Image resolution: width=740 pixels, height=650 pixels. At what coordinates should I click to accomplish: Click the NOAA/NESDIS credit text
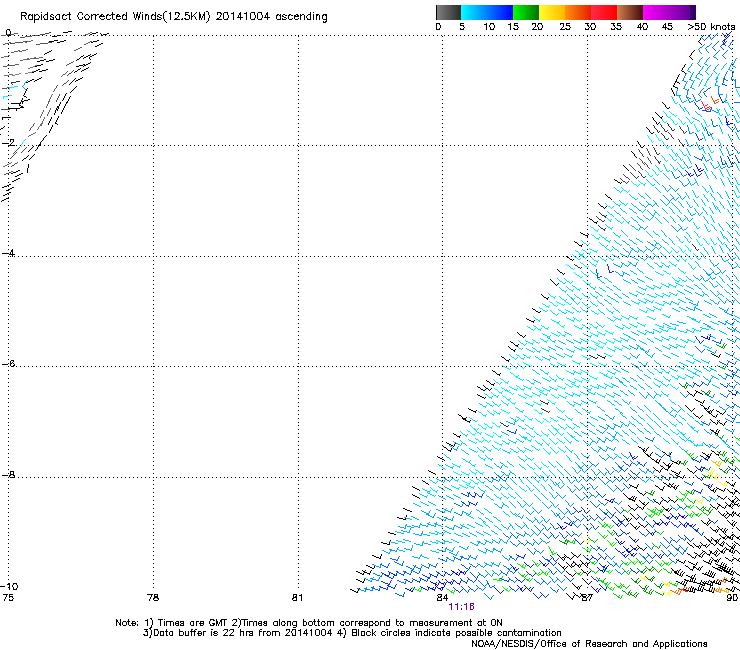[x=589, y=644]
